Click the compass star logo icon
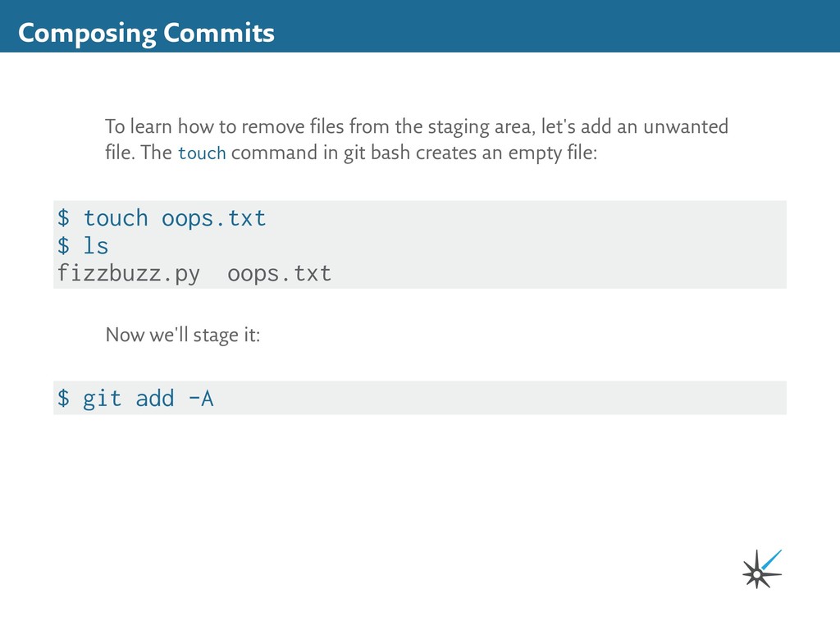This screenshot has width=840, height=630. pos(760,569)
